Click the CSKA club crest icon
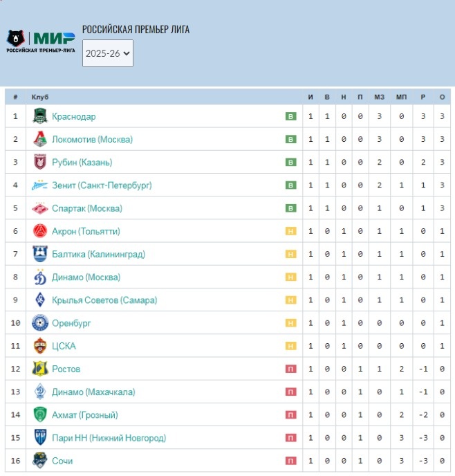The width and height of the screenshot is (455, 476). coord(40,346)
